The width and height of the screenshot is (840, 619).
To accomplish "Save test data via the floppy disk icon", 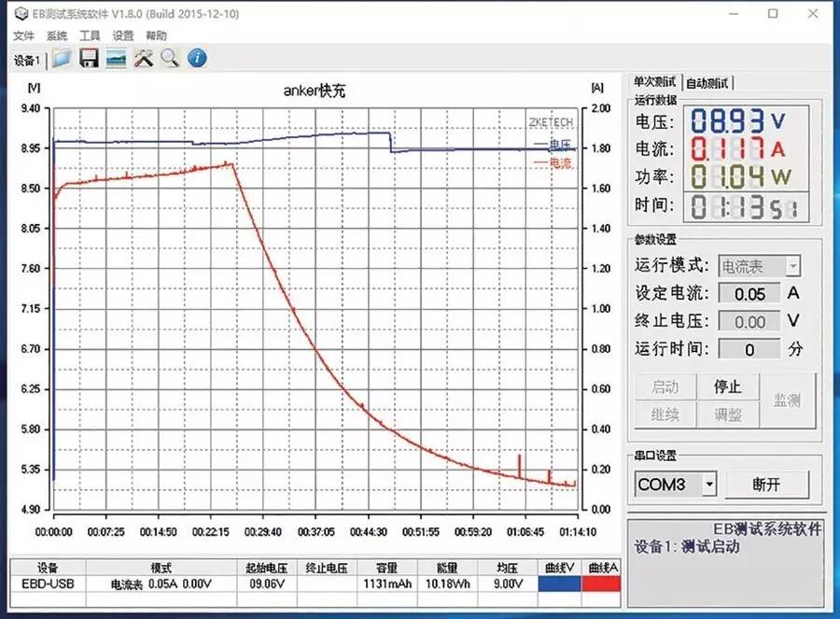I will tap(87, 58).
